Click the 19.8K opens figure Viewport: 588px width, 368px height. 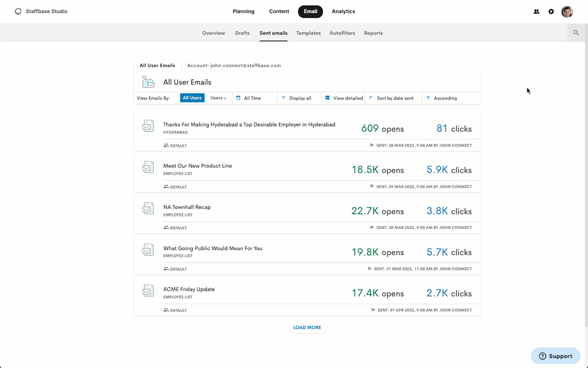pos(378,252)
